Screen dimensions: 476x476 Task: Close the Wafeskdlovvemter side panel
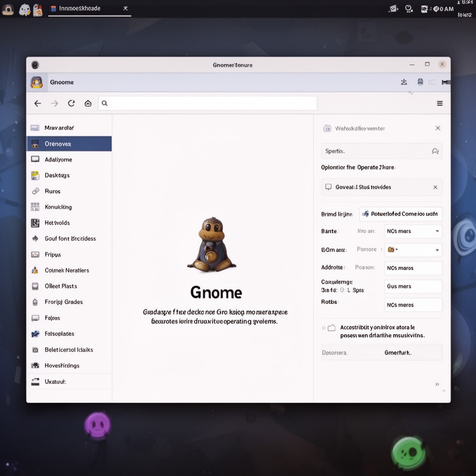[x=438, y=128]
